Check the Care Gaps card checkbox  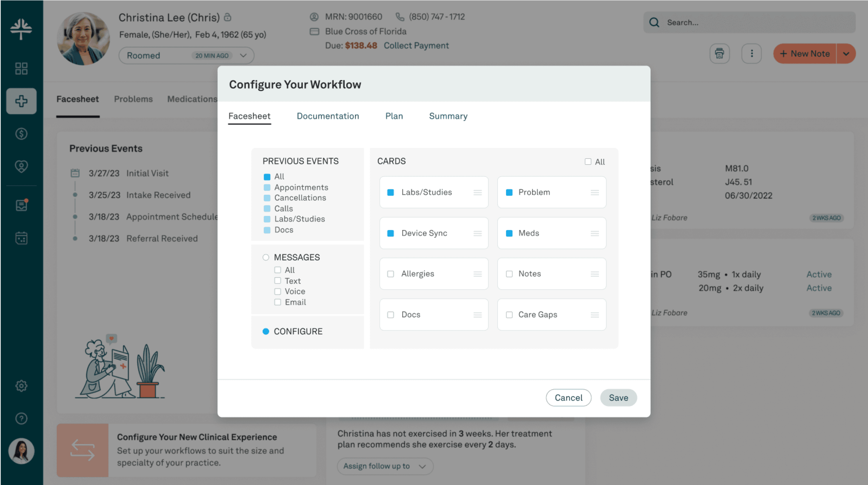click(509, 315)
